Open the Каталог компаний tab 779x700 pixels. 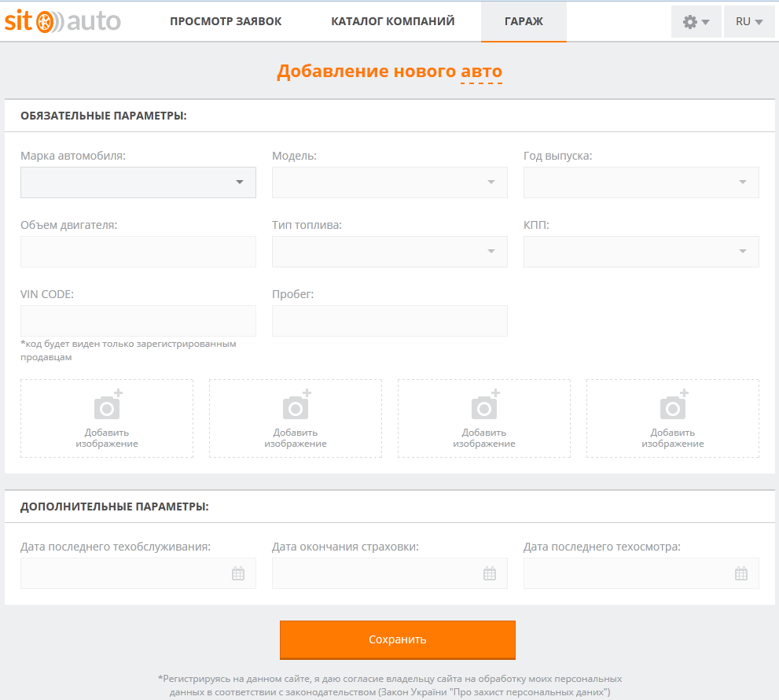[x=393, y=21]
